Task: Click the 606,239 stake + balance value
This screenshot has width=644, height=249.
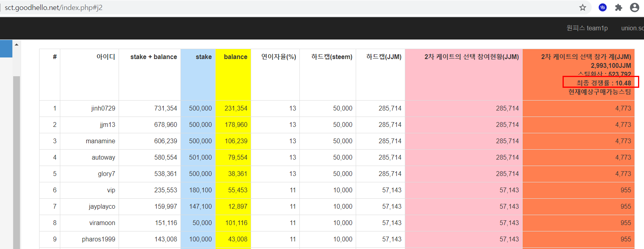Action: pos(166,141)
